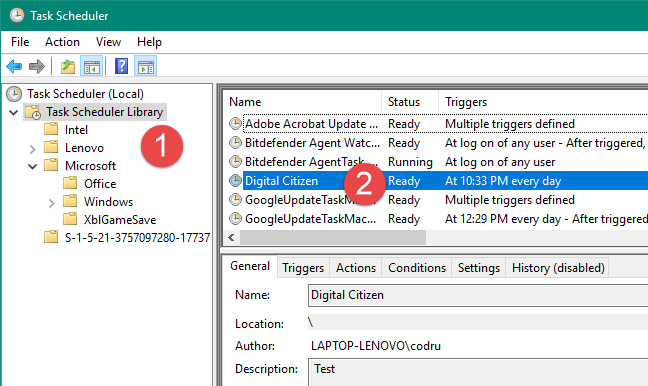Select the Lenovo folder label
The image size is (648, 386).
click(84, 148)
